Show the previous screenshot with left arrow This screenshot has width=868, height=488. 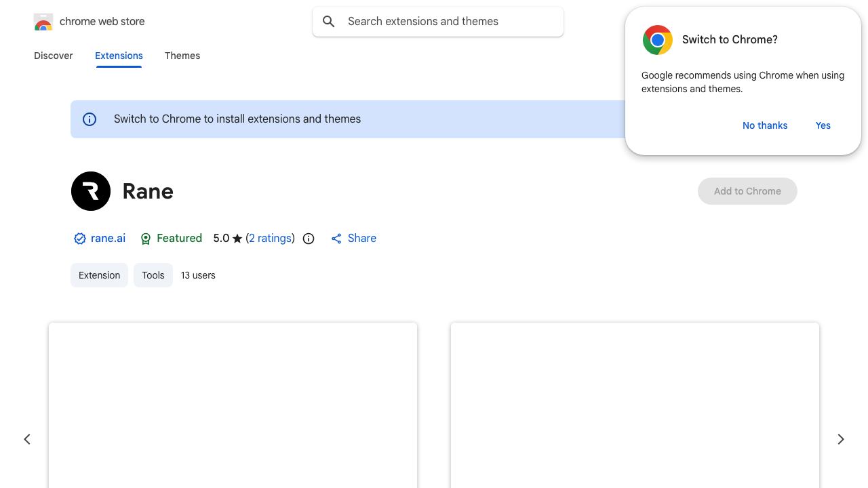[27, 439]
